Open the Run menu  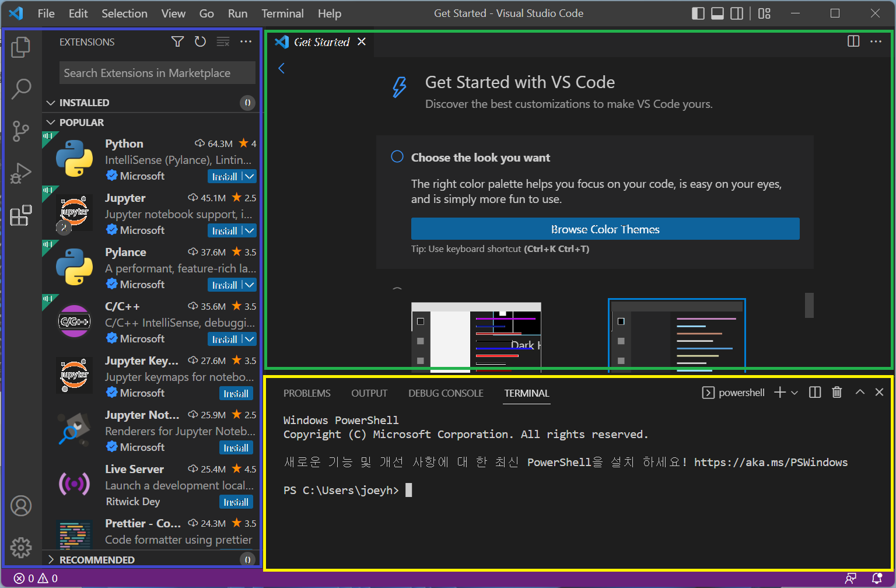237,13
